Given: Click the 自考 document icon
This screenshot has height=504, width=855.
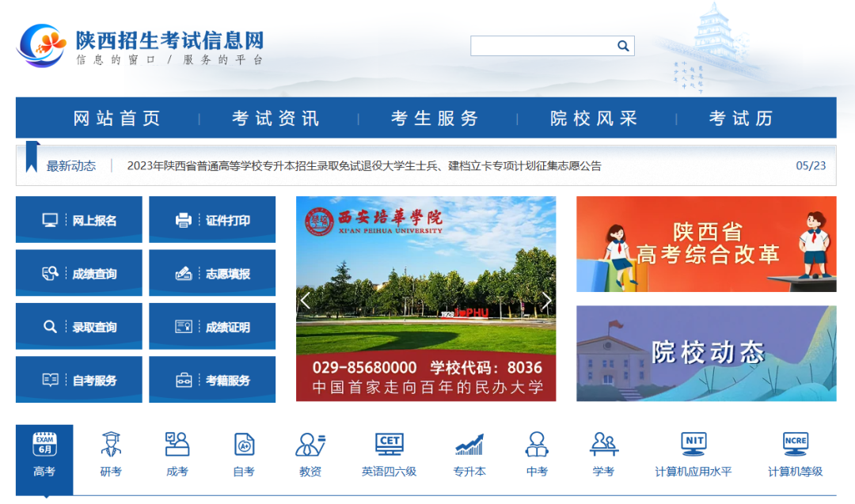Looking at the screenshot, I should coord(244,445).
